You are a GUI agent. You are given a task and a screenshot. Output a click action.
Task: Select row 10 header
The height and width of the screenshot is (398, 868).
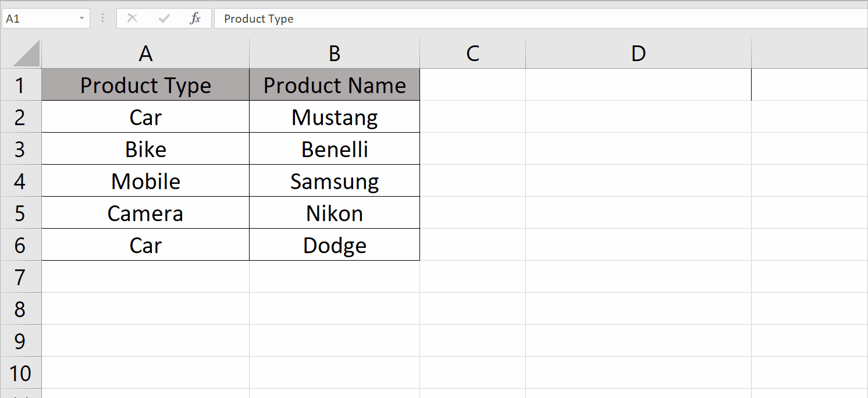pos(22,372)
